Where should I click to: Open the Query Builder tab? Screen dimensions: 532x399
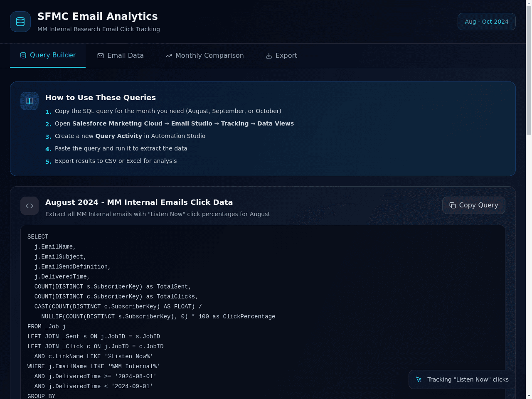[48, 55]
